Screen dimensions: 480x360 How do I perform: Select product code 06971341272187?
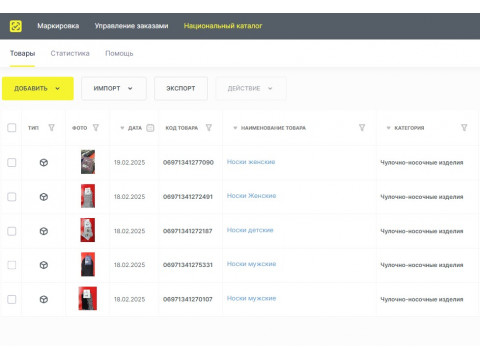click(188, 231)
